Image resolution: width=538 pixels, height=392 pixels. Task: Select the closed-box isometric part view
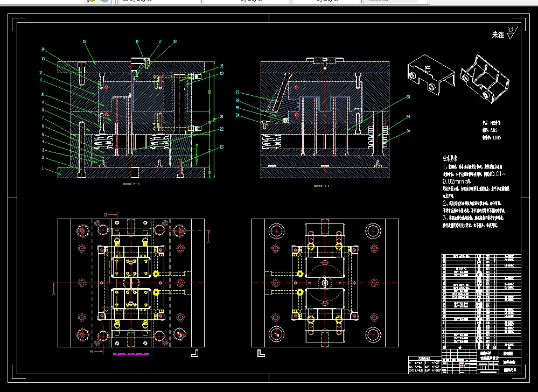(x=431, y=74)
